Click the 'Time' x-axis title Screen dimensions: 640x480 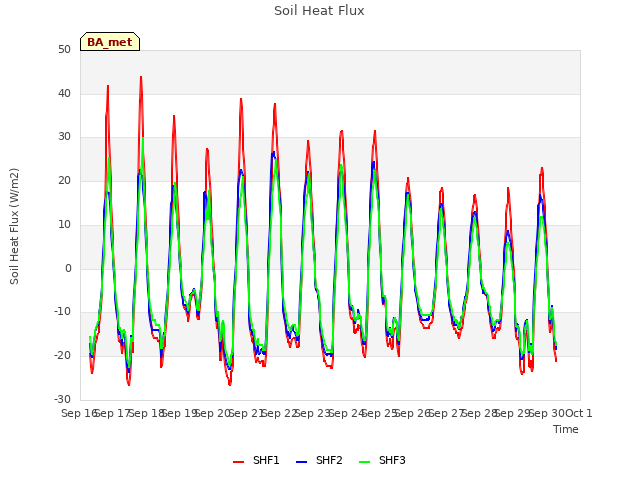(566, 429)
